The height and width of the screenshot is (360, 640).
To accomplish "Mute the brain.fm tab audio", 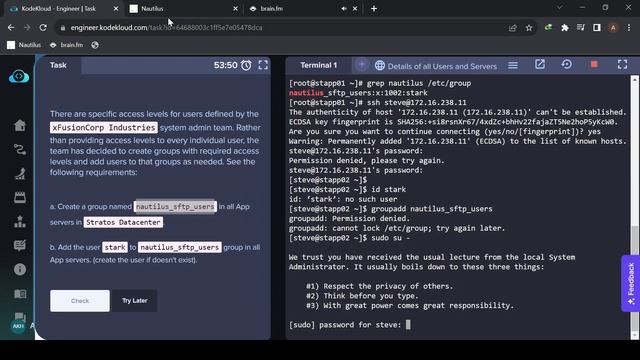I will (344, 9).
